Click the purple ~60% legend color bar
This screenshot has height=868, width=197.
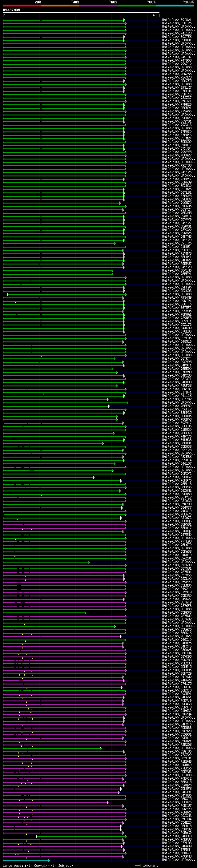pyautogui.click(x=98, y=6)
